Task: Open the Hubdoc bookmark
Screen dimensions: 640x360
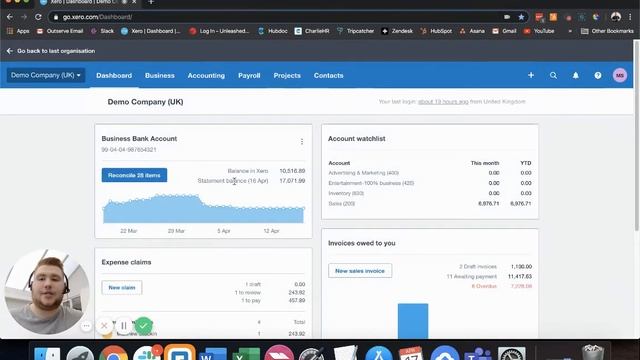Action: [x=273, y=31]
